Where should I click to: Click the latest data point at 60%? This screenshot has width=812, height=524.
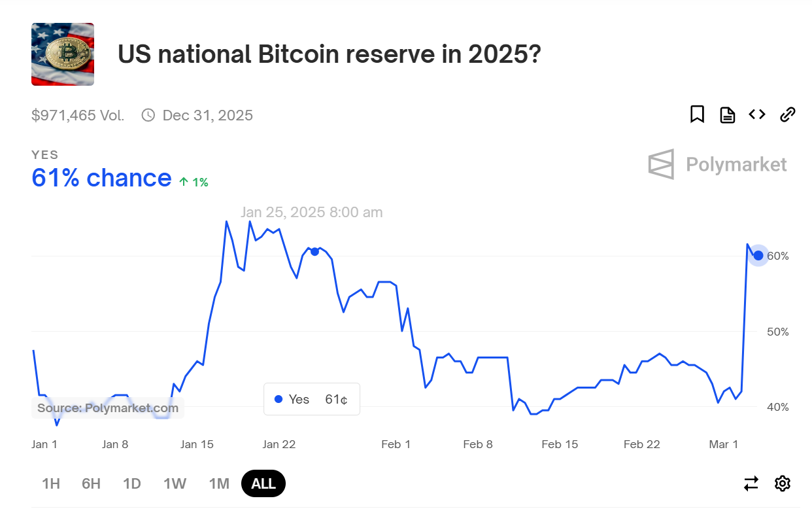coord(758,256)
